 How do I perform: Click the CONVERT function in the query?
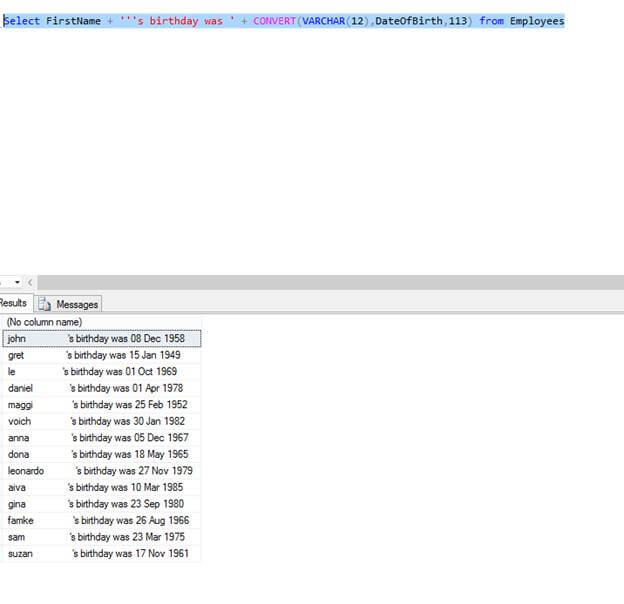coord(274,21)
